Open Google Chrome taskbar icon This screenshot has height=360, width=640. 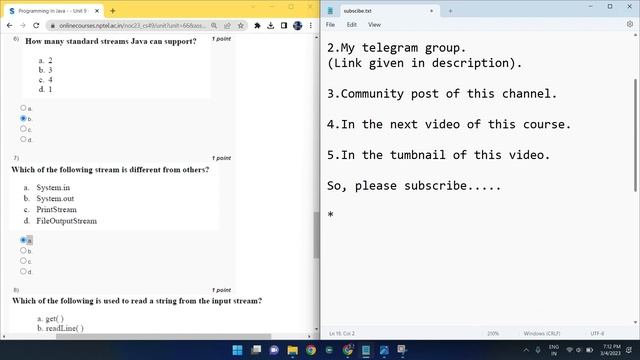click(x=311, y=350)
